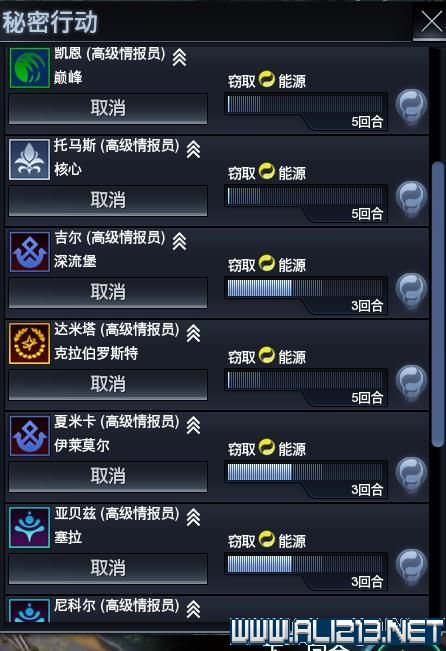The height and width of the screenshot is (651, 446).
Task: Cancel 凯恩's operation in 巅峰
Action: click(x=108, y=108)
